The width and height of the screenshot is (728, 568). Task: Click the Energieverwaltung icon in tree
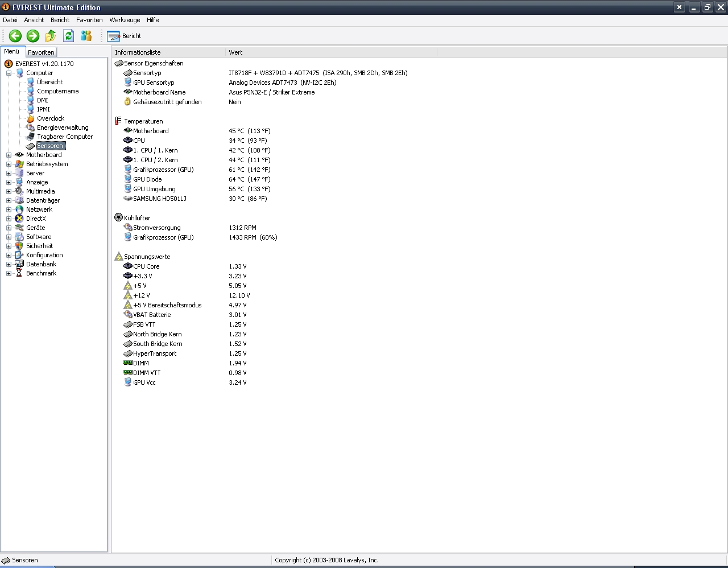(x=31, y=127)
